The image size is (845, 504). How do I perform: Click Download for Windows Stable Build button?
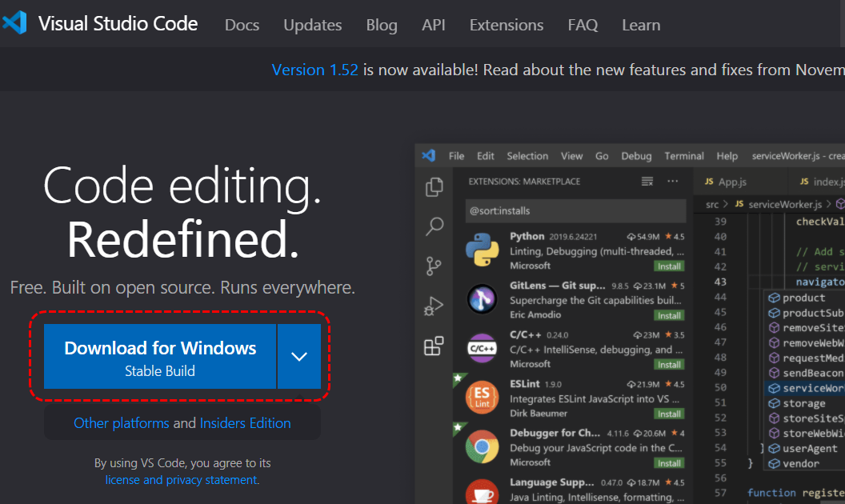coord(160,356)
